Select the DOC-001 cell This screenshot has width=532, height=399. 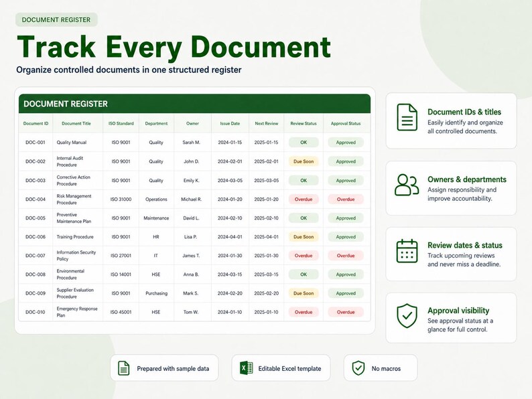pyautogui.click(x=36, y=143)
